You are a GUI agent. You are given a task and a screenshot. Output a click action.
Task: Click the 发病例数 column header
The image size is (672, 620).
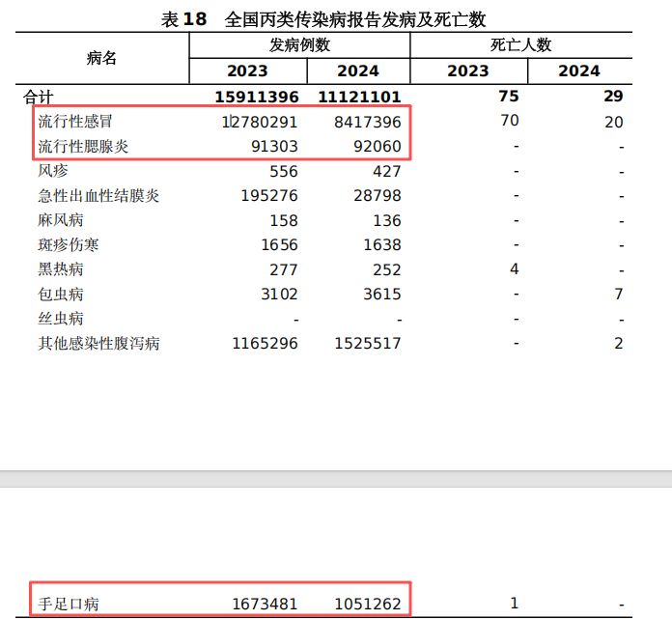click(299, 45)
